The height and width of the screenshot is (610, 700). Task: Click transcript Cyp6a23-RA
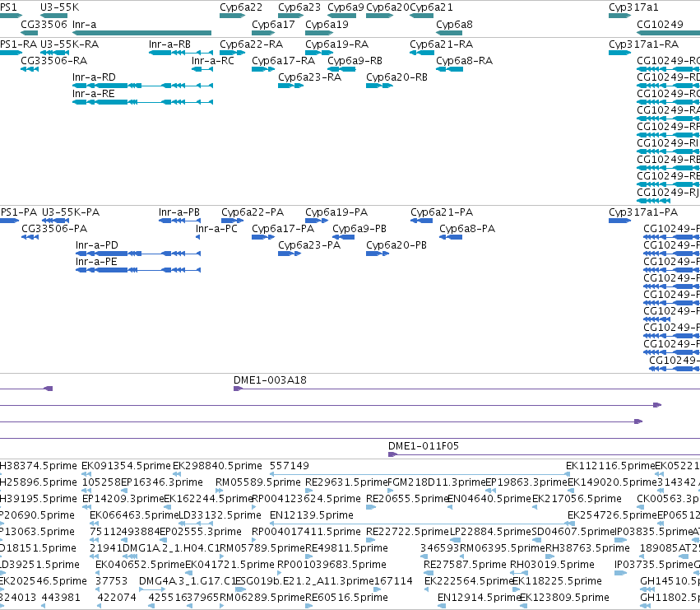coord(309,77)
